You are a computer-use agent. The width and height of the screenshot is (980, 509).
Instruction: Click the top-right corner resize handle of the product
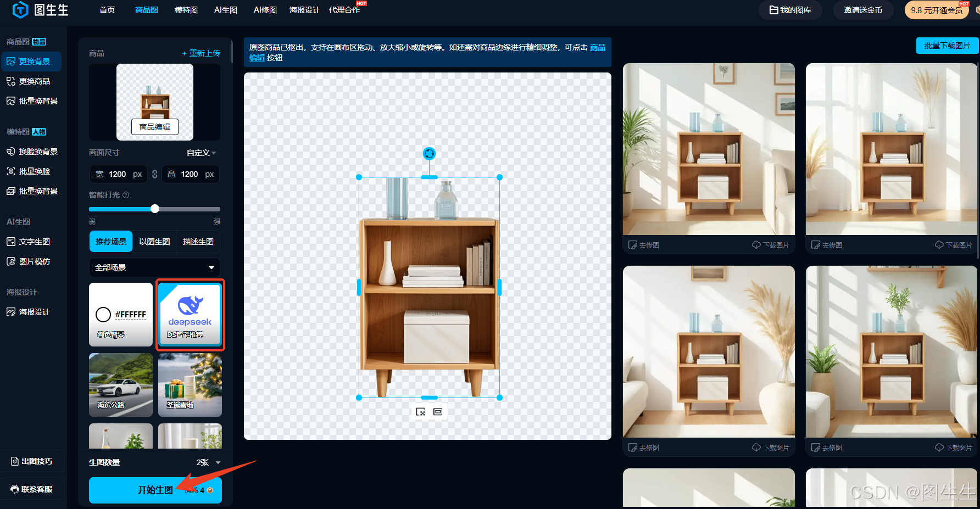tap(499, 177)
